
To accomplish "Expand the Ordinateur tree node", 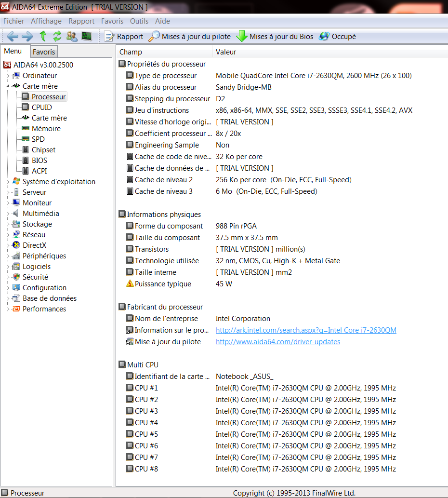I will (8, 76).
